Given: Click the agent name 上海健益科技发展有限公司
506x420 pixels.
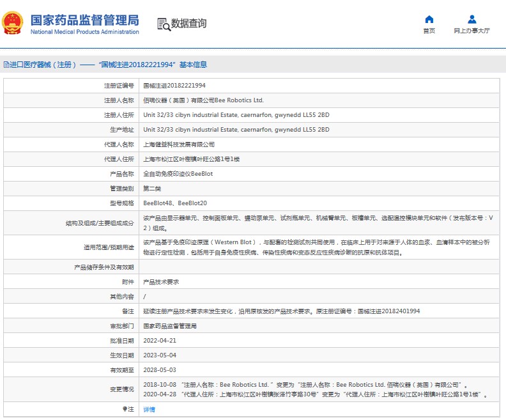Looking at the screenshot, I should [179, 144].
